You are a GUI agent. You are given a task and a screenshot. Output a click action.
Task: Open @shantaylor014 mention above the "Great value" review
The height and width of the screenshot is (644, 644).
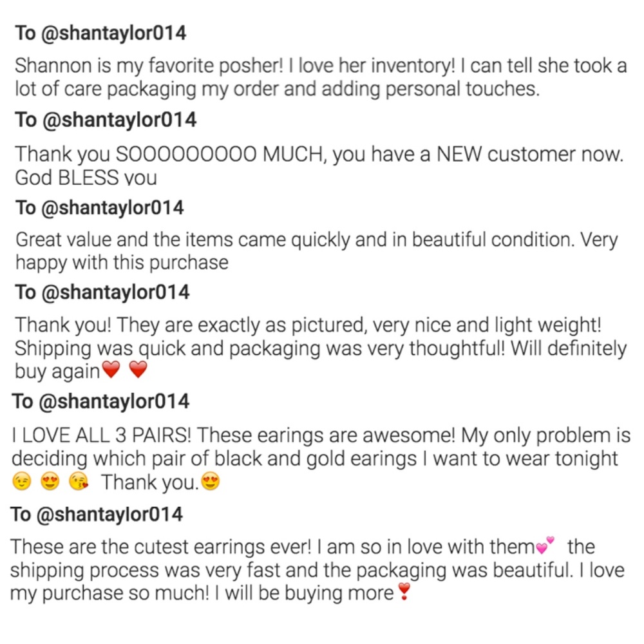[113, 208]
